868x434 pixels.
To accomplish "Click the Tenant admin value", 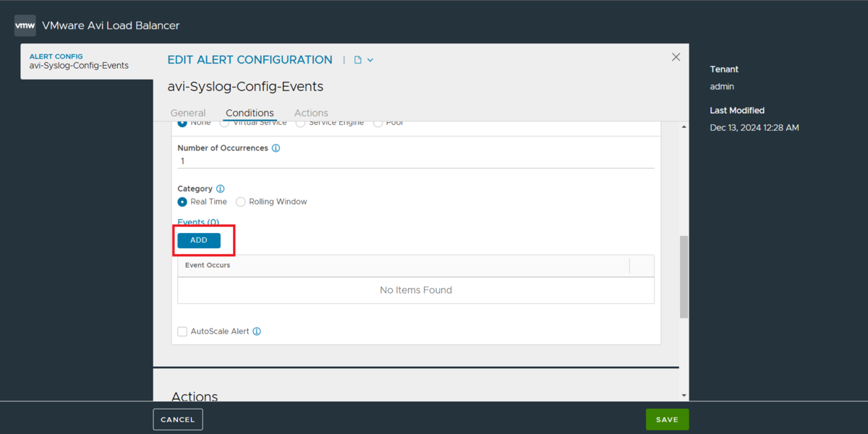I will (722, 86).
